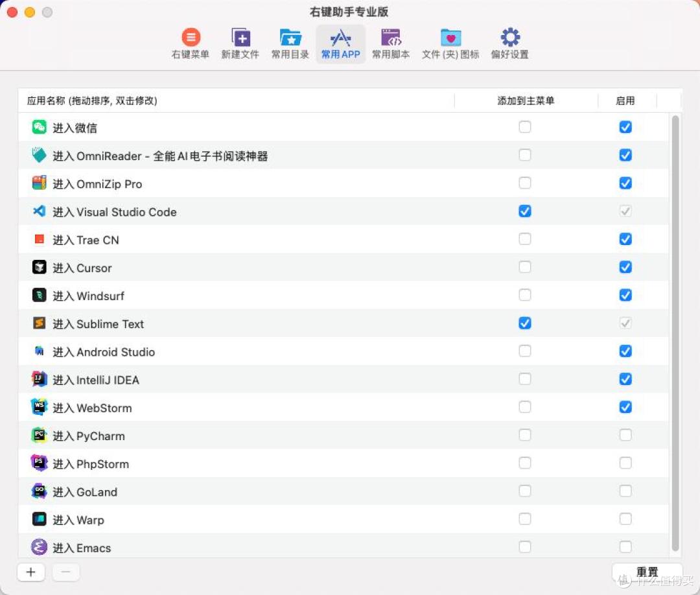
Task: Click the 重置 reset button
Action: 647,572
